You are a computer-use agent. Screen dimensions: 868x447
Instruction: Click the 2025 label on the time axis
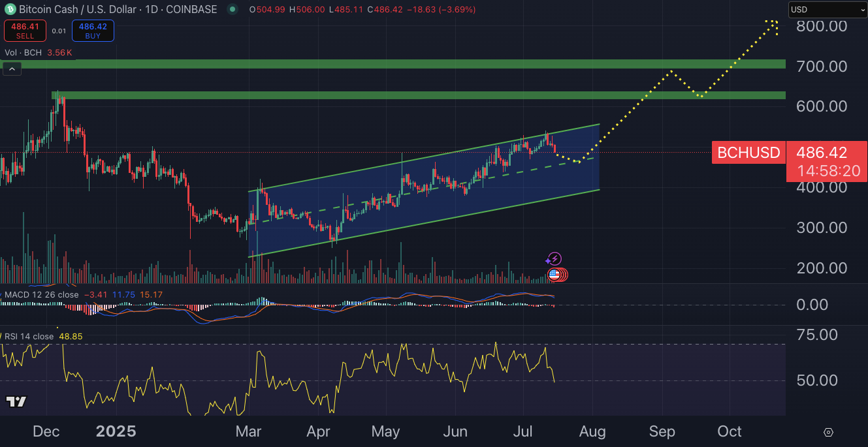pos(116,431)
